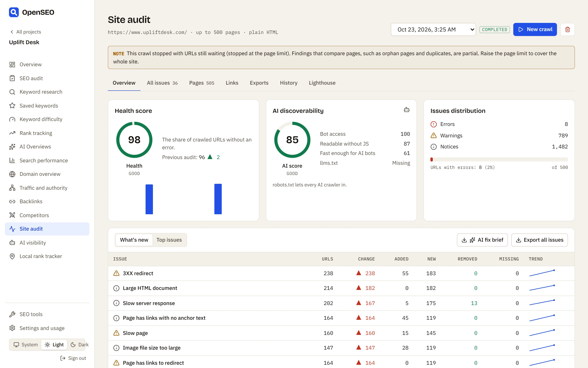
Task: Click the Search performance chart icon
Action: [12, 160]
